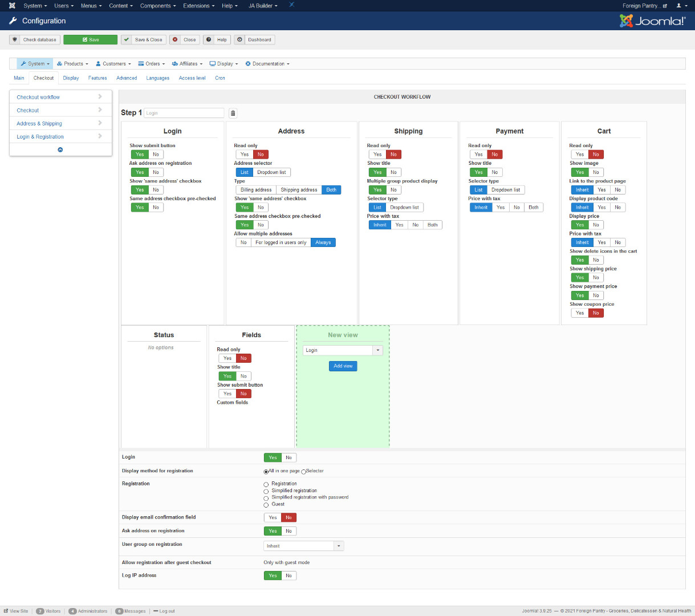Select plain Registration radio option
This screenshot has height=616, width=695.
[266, 484]
